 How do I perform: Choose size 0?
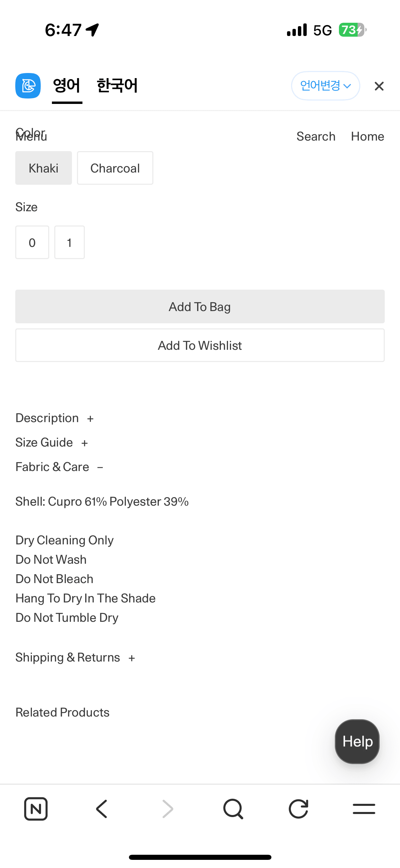(x=32, y=242)
